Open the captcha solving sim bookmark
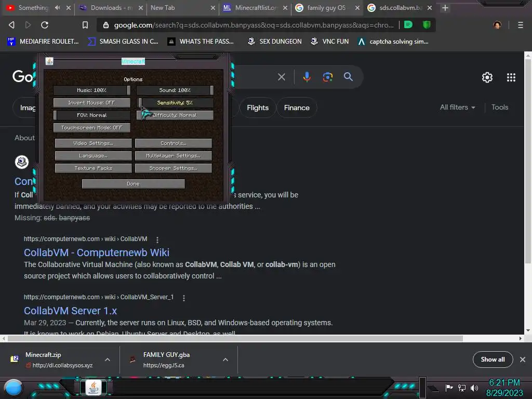The height and width of the screenshot is (399, 532). (x=393, y=42)
